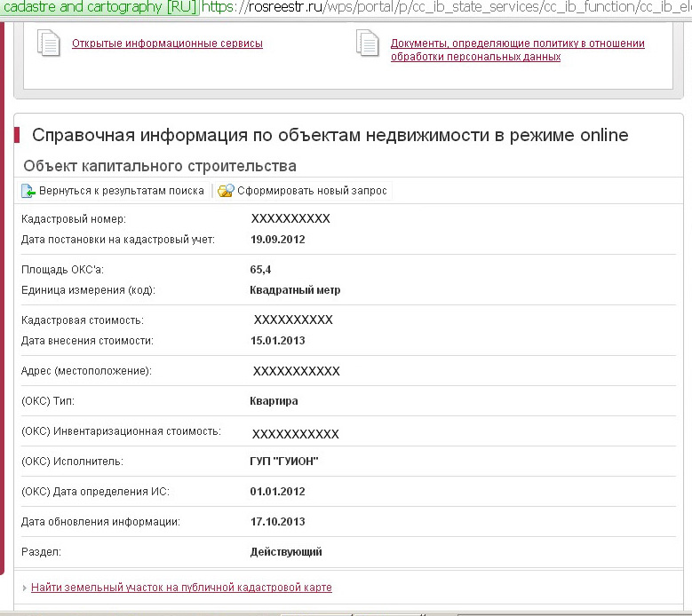692x616 pixels.
Task: Click the magnifier new-request icon
Action: point(226,191)
